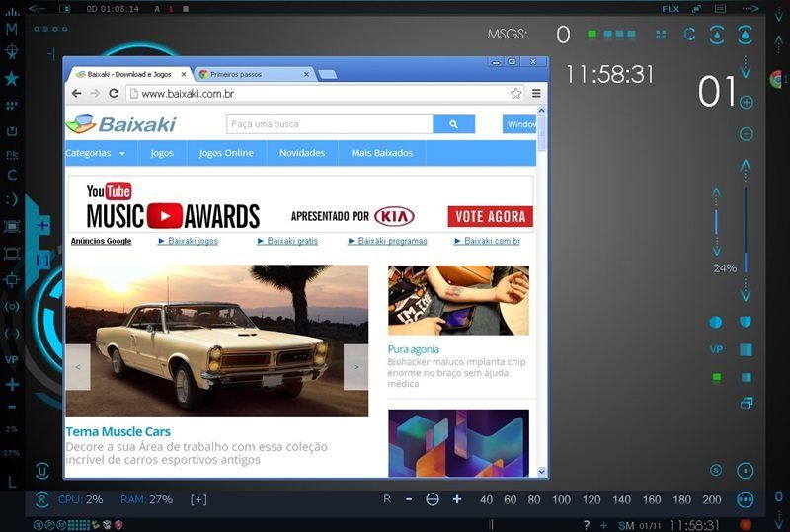The height and width of the screenshot is (532, 790).
Task: Click the [+] expander next to RAM readout
Action: point(198,499)
